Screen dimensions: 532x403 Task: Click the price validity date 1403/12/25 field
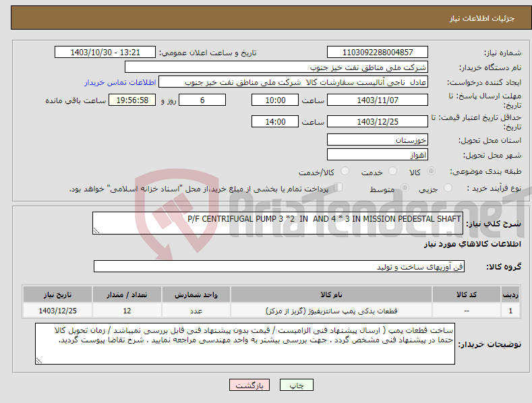click(x=378, y=121)
